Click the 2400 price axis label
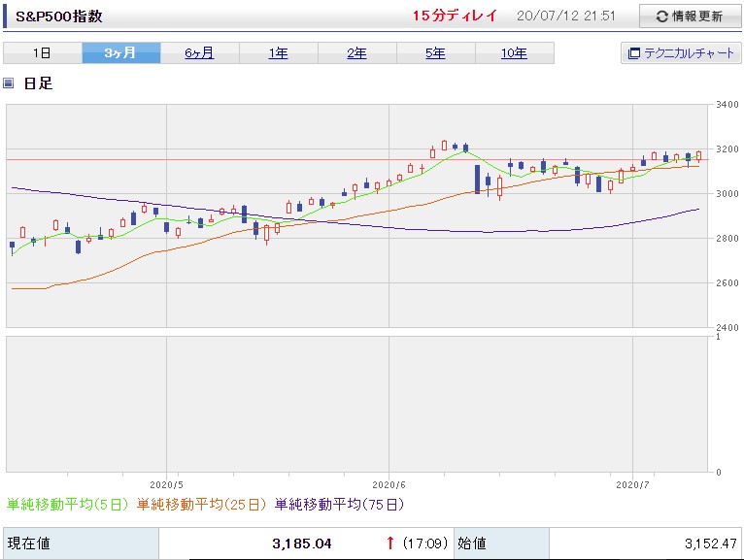 [x=727, y=327]
